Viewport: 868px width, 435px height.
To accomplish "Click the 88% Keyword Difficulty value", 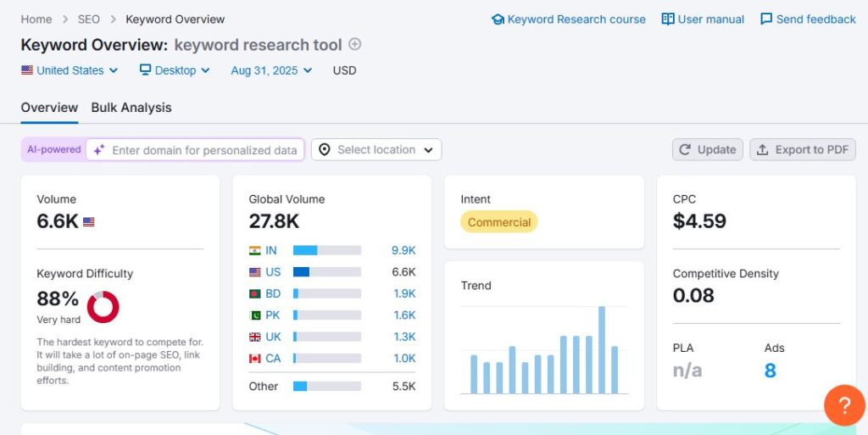I will (58, 298).
